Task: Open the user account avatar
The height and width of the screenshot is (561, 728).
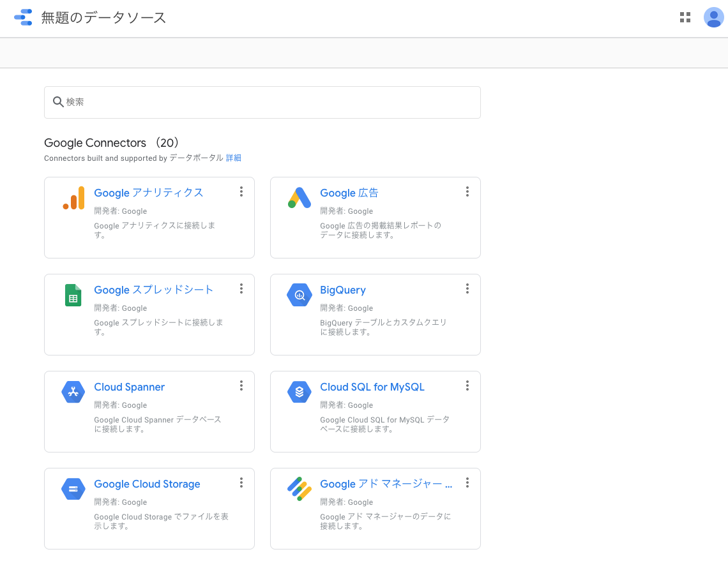Action: click(713, 18)
